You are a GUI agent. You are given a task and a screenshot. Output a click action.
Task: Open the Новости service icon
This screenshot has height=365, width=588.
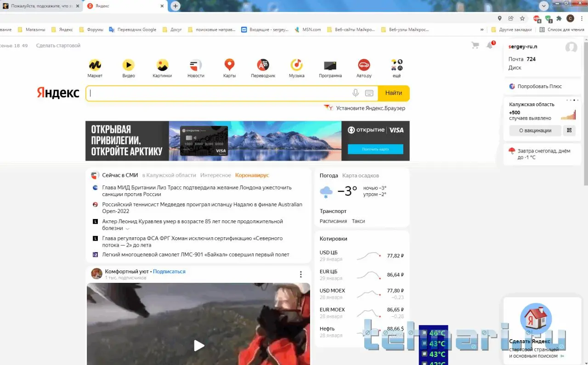(x=196, y=65)
